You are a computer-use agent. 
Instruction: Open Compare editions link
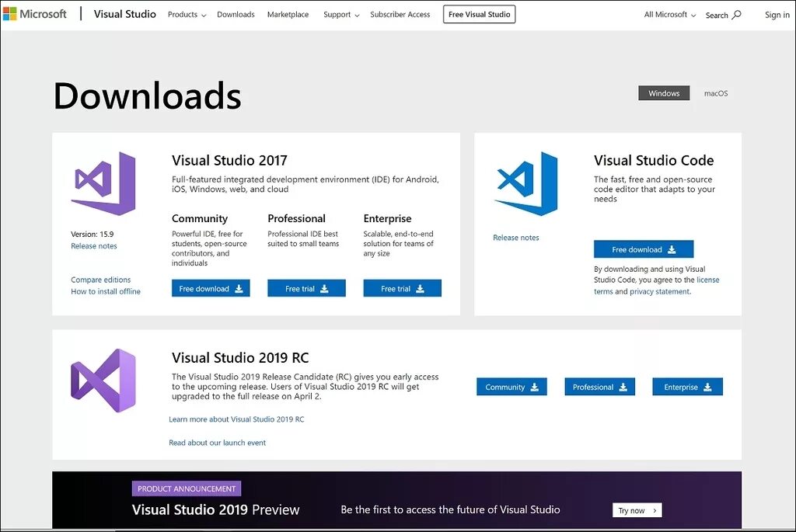tap(100, 280)
